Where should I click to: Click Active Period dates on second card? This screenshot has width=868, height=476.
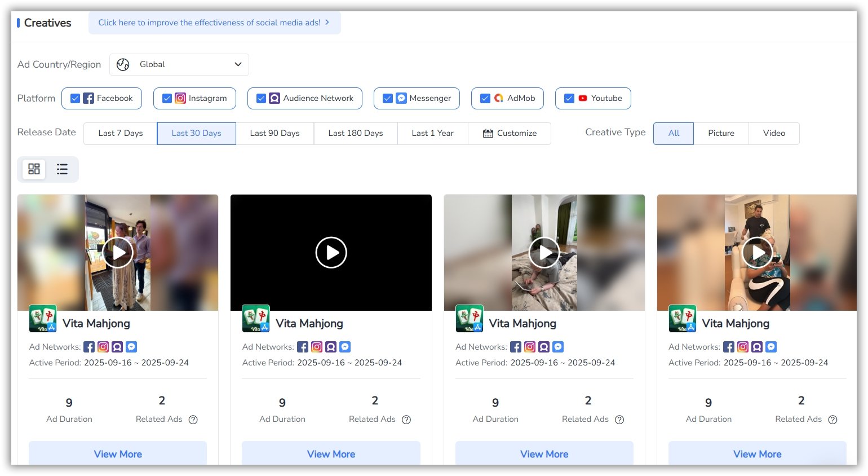(349, 363)
